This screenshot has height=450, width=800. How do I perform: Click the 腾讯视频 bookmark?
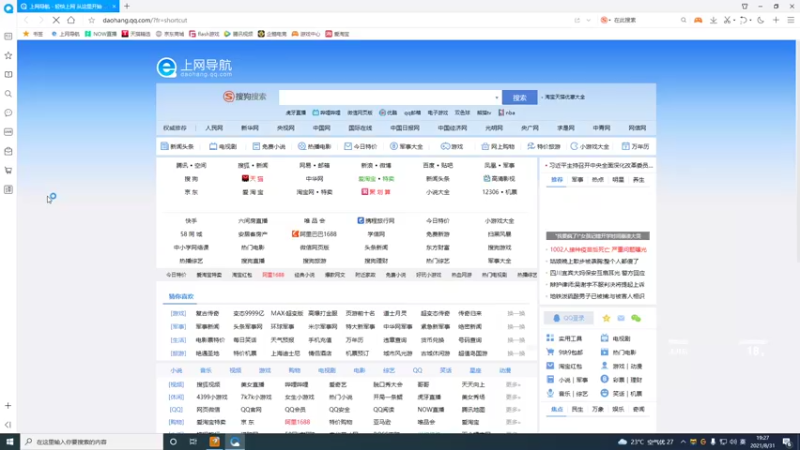238,34
